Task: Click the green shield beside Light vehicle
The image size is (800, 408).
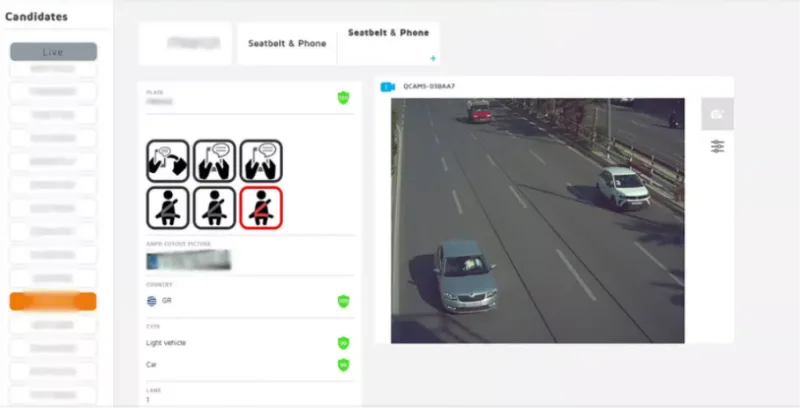Action: click(343, 343)
